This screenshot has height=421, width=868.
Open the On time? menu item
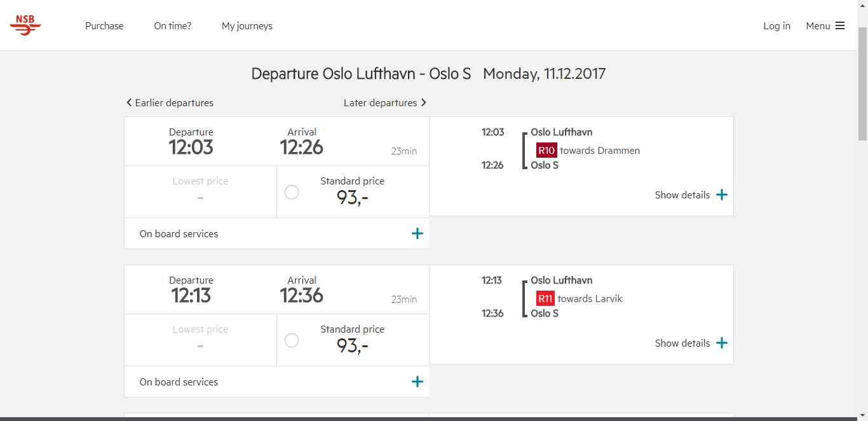(x=173, y=26)
